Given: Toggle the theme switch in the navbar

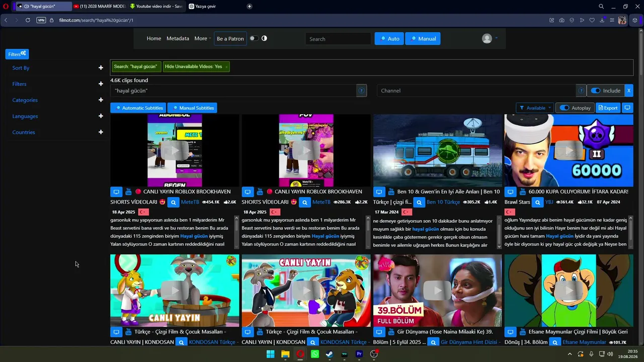Looking at the screenshot, I should tap(254, 38).
